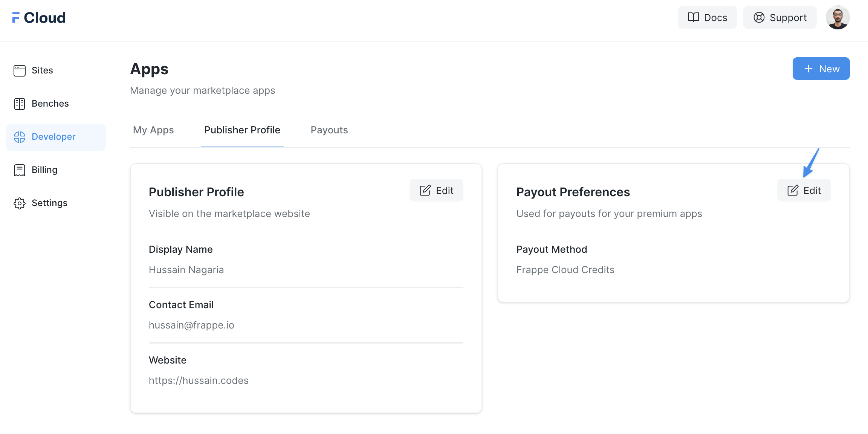Image resolution: width=868 pixels, height=434 pixels.
Task: Click the Developer grid icon
Action: pyautogui.click(x=19, y=137)
